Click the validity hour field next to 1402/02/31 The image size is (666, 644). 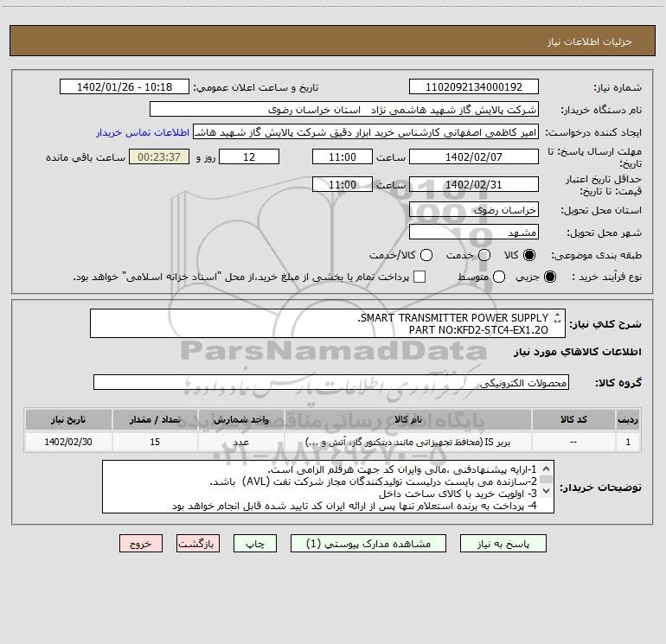[343, 184]
